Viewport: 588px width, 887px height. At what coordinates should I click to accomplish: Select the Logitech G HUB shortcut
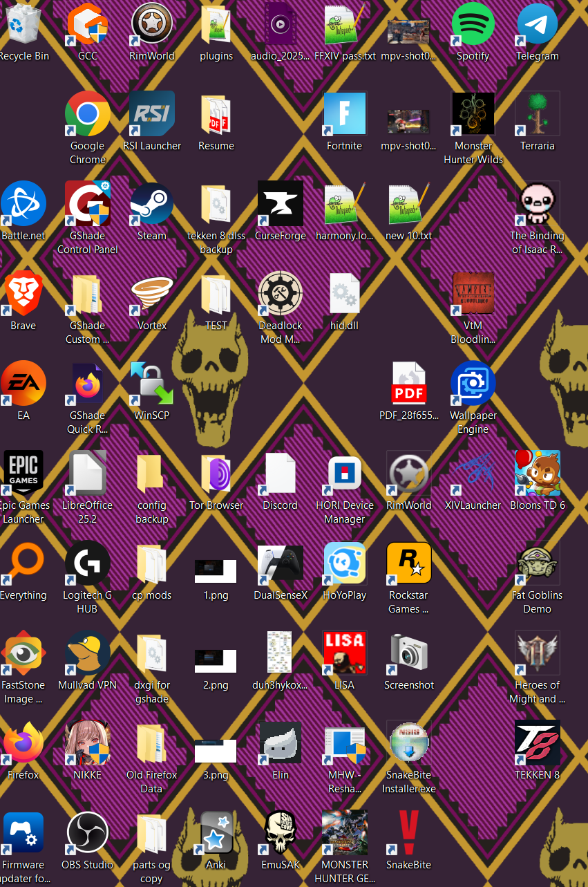pyautogui.click(x=88, y=563)
